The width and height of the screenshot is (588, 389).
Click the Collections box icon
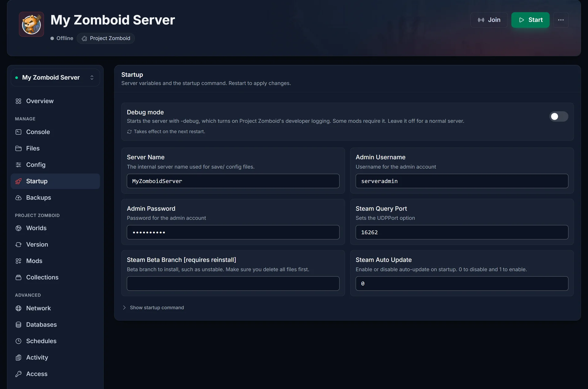coord(18,277)
